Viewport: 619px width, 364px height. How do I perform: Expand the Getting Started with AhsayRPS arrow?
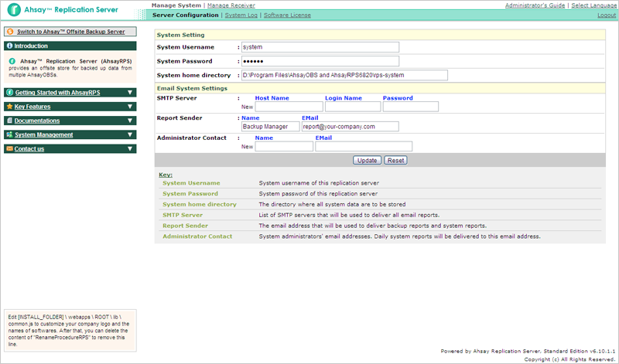pyautogui.click(x=130, y=92)
